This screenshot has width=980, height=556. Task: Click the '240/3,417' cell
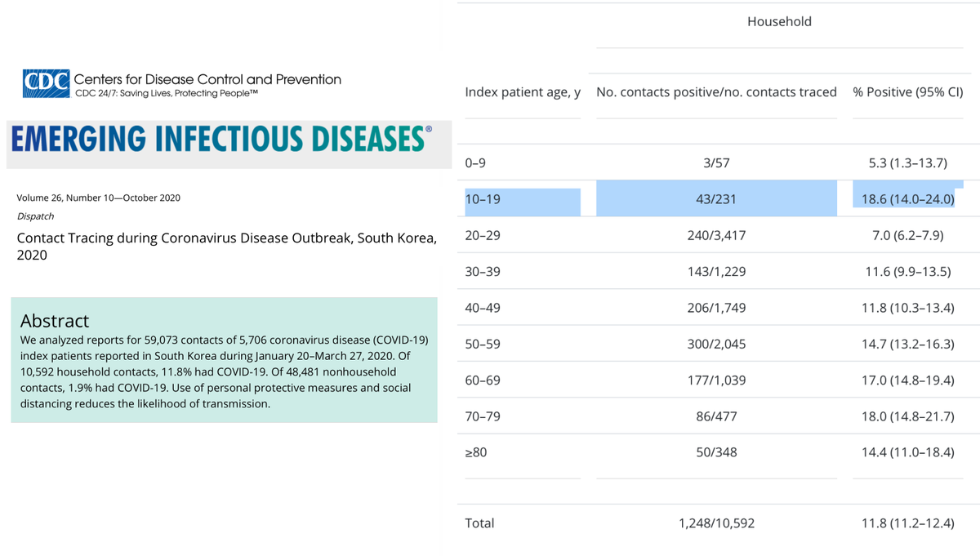[x=716, y=235]
